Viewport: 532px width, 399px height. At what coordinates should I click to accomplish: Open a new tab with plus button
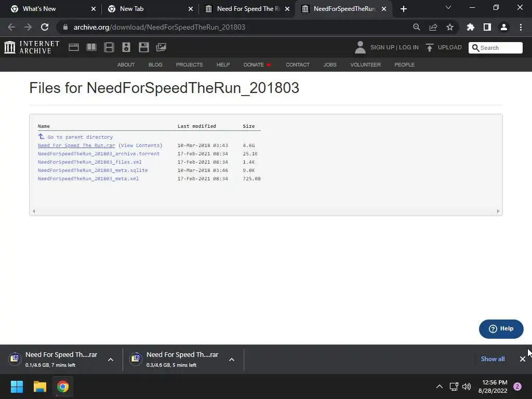click(403, 9)
